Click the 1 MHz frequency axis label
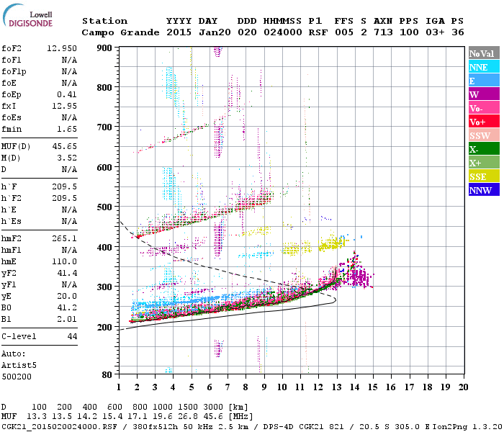Image resolution: width=504 pixels, height=432 pixels. (x=119, y=387)
